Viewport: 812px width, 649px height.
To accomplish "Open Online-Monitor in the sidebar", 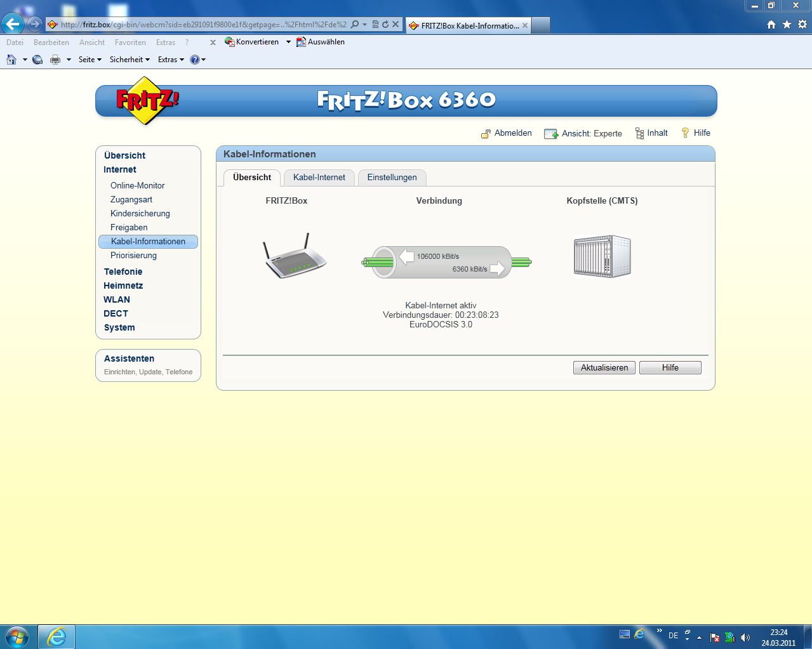I will point(137,186).
